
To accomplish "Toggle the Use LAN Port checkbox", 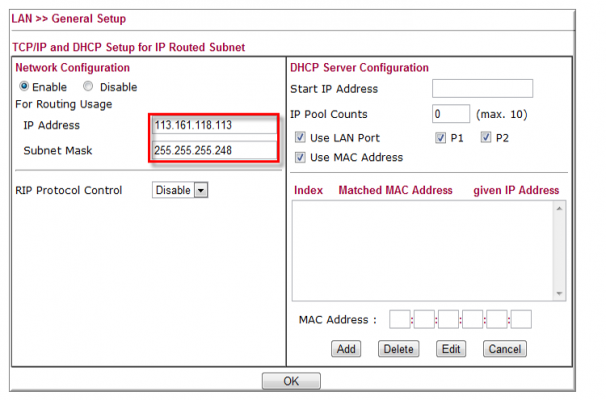I will pos(301,138).
